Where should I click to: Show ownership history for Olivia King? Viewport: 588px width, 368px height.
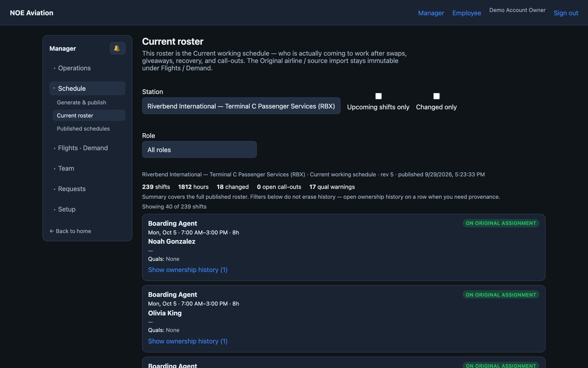(188, 341)
